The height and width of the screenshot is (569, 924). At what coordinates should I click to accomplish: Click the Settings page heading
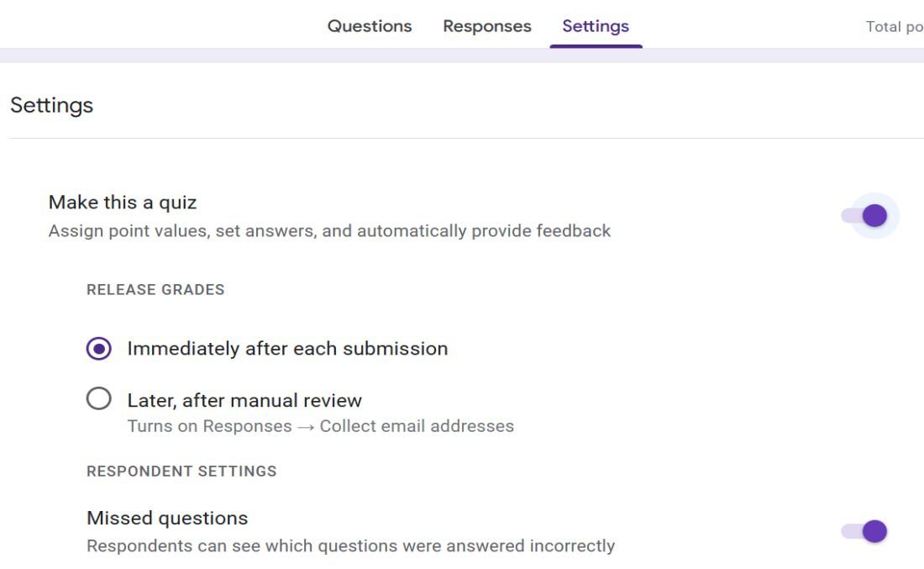pyautogui.click(x=51, y=105)
